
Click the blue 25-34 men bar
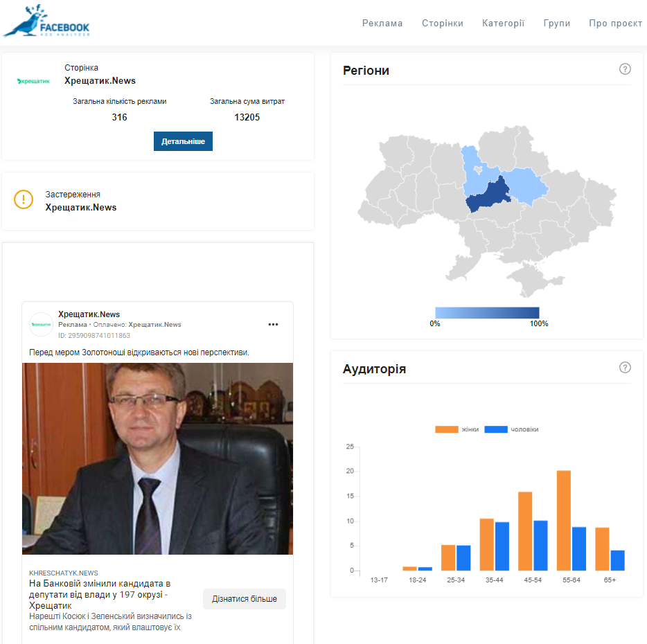(463, 557)
